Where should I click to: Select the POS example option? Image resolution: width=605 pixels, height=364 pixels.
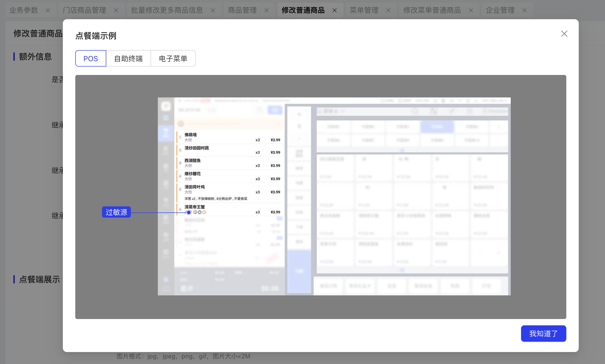coord(91,58)
